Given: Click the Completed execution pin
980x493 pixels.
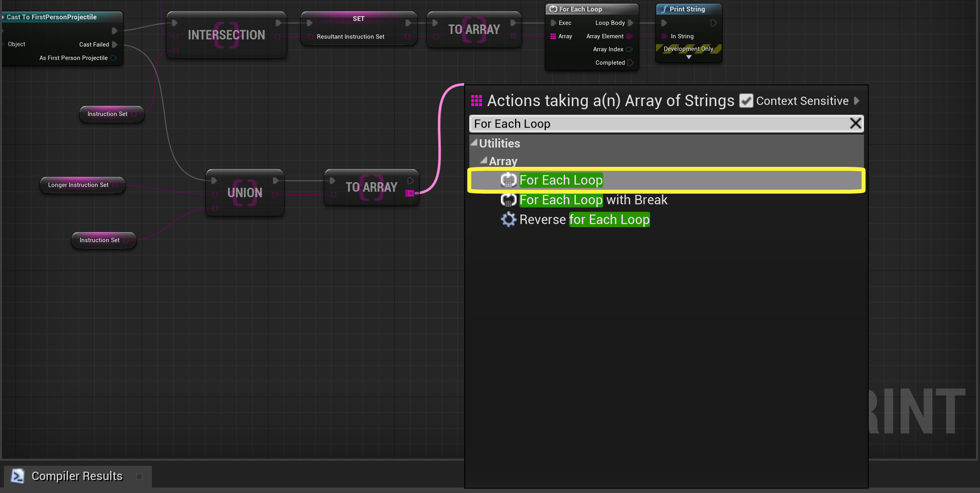Looking at the screenshot, I should point(630,63).
